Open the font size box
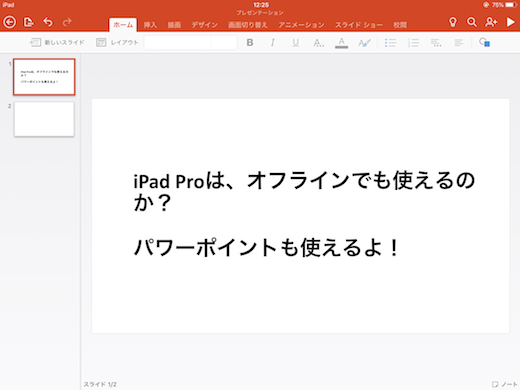520x390 pixels. (224, 43)
